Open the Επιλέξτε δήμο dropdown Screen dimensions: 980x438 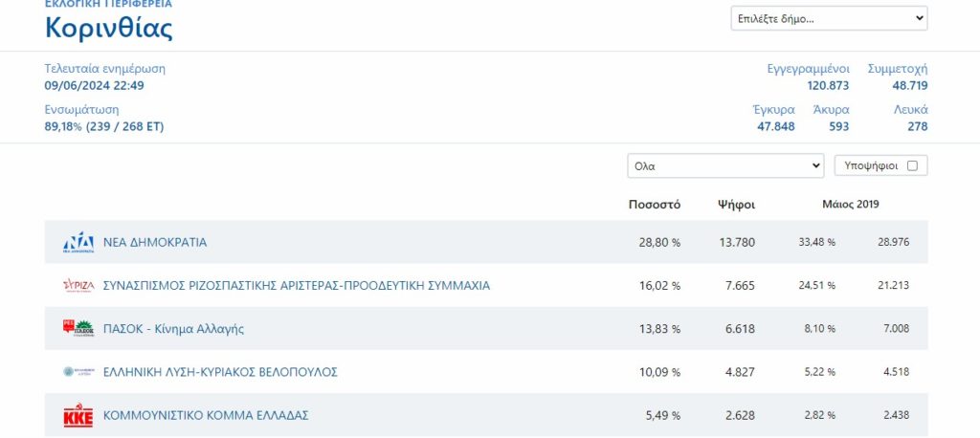pyautogui.click(x=829, y=18)
